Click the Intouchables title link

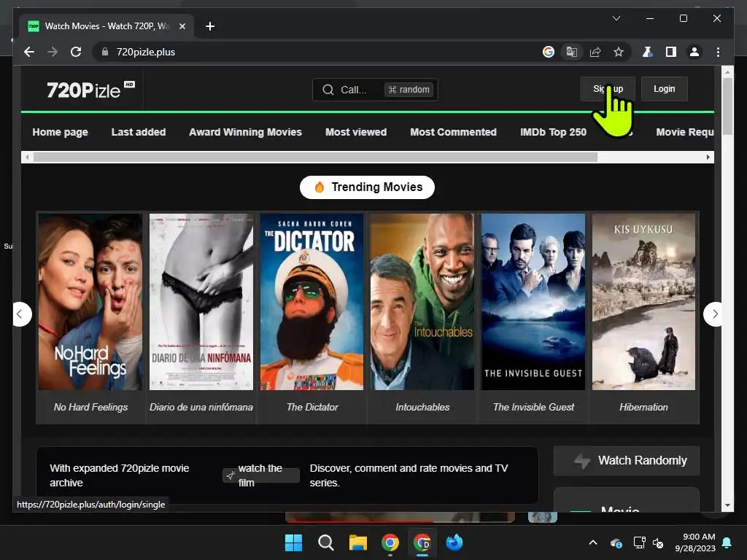coord(422,407)
